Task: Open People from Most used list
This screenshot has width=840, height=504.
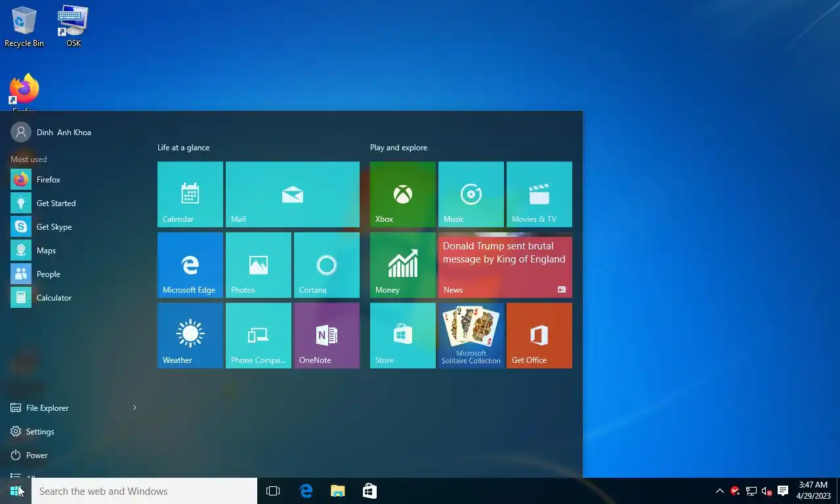Action: tap(73, 274)
